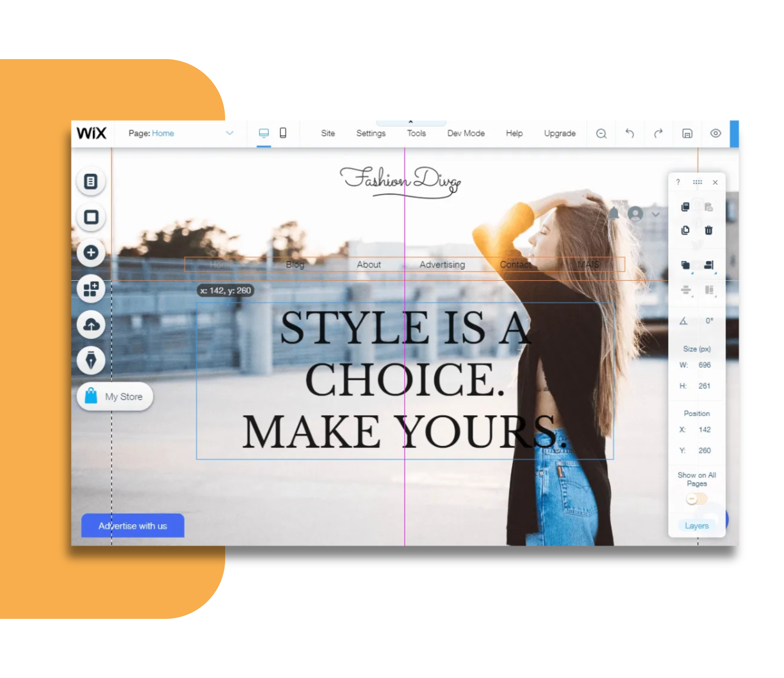Toggle Preview eye icon
The height and width of the screenshot is (678, 784).
716,133
